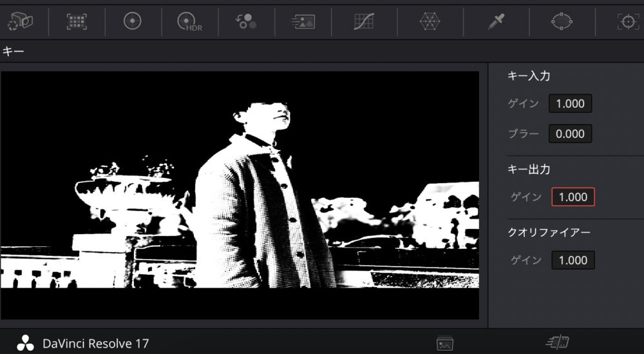
Task: Open the Motion Effects palette
Action: [x=303, y=22]
